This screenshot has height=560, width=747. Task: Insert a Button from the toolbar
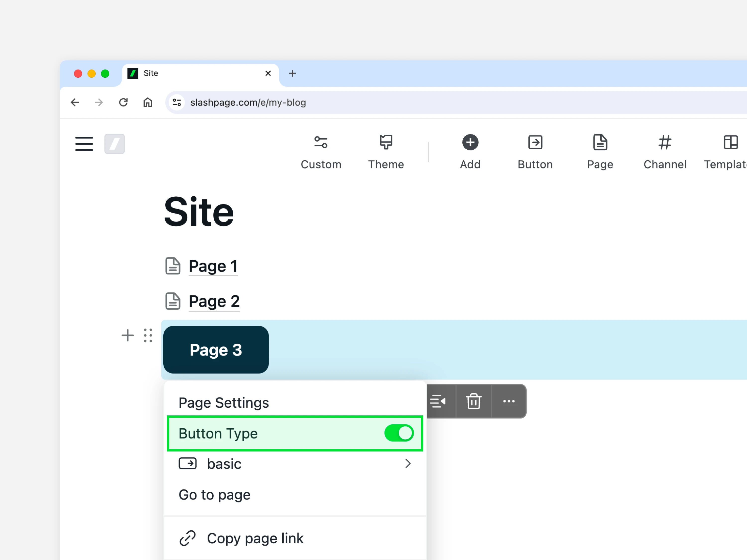pyautogui.click(x=535, y=152)
